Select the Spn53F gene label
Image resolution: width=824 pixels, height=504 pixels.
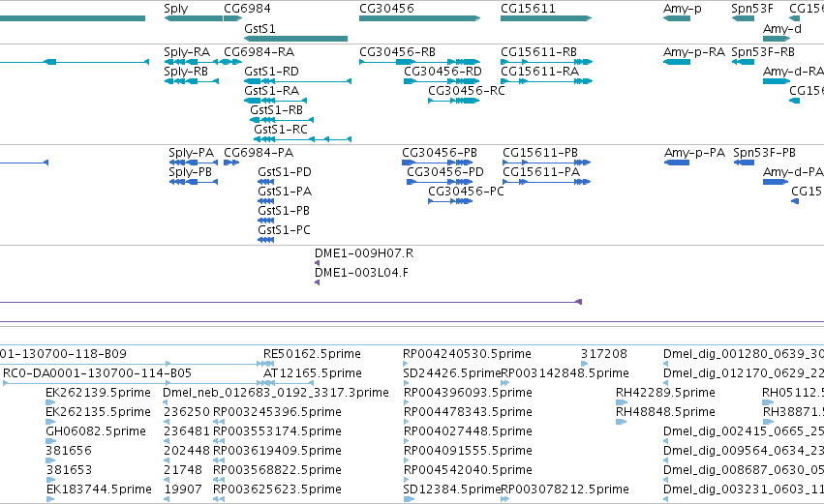(752, 9)
